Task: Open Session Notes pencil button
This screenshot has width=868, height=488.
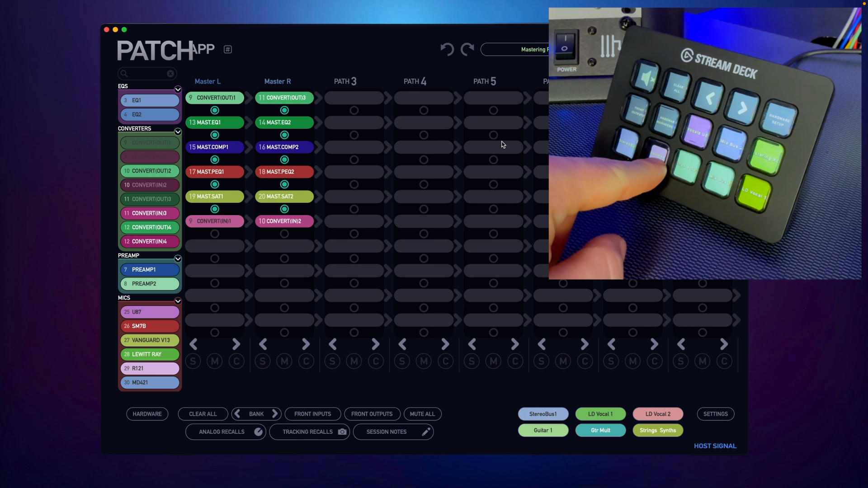Action: [426, 432]
